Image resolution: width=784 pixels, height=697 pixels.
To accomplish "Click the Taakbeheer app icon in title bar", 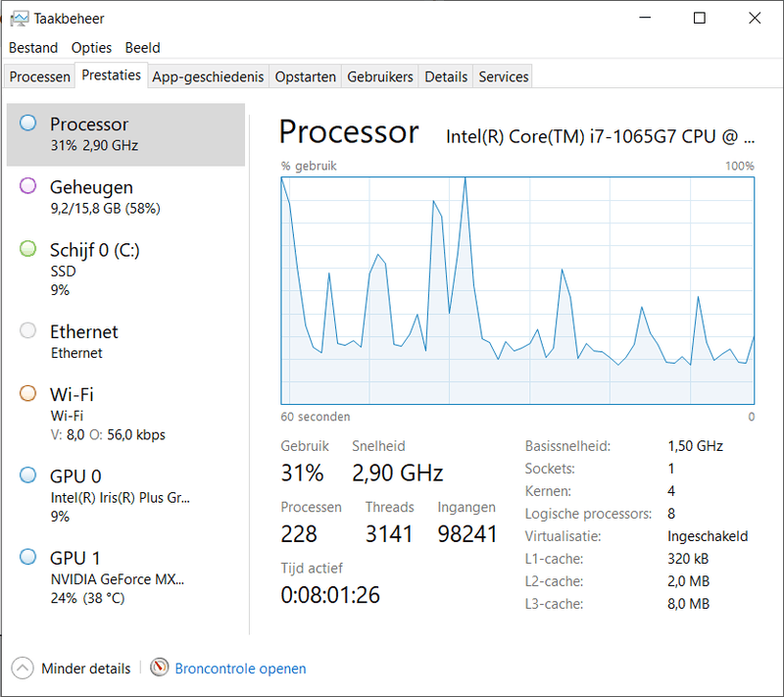I will (19, 19).
